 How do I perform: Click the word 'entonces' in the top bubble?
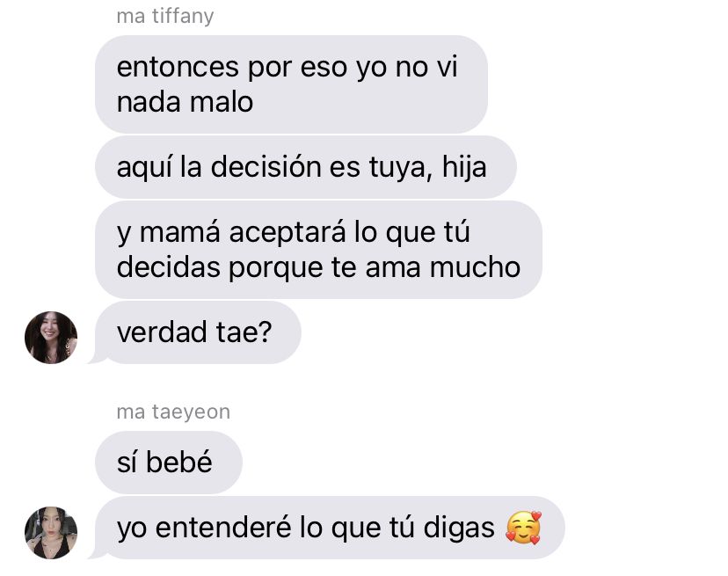point(178,68)
